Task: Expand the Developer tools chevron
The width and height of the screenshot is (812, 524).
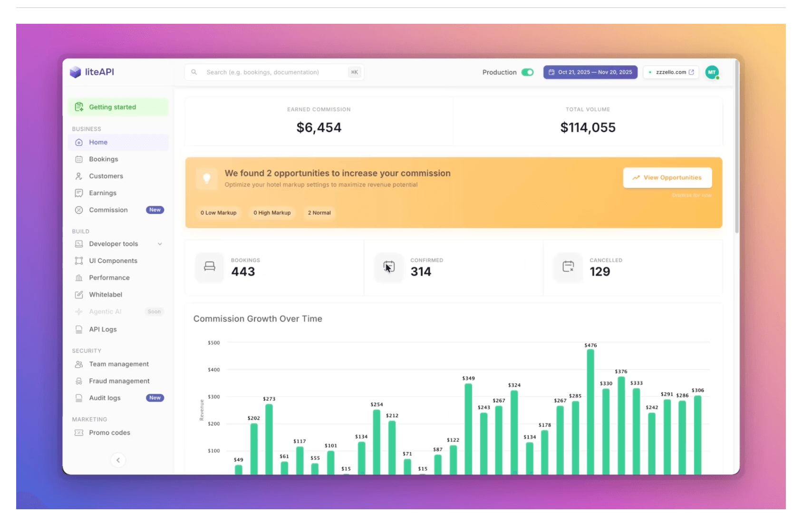Action: (160, 244)
